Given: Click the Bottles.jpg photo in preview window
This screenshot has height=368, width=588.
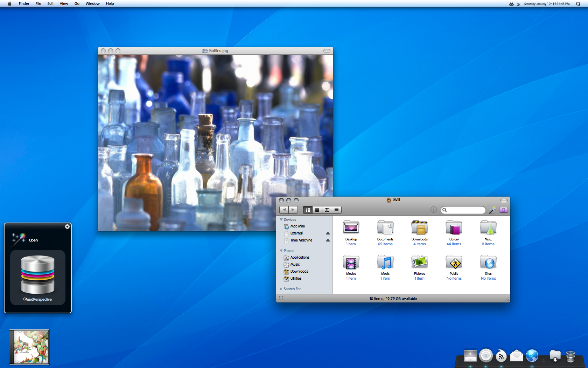Looking at the screenshot, I should point(216,143).
